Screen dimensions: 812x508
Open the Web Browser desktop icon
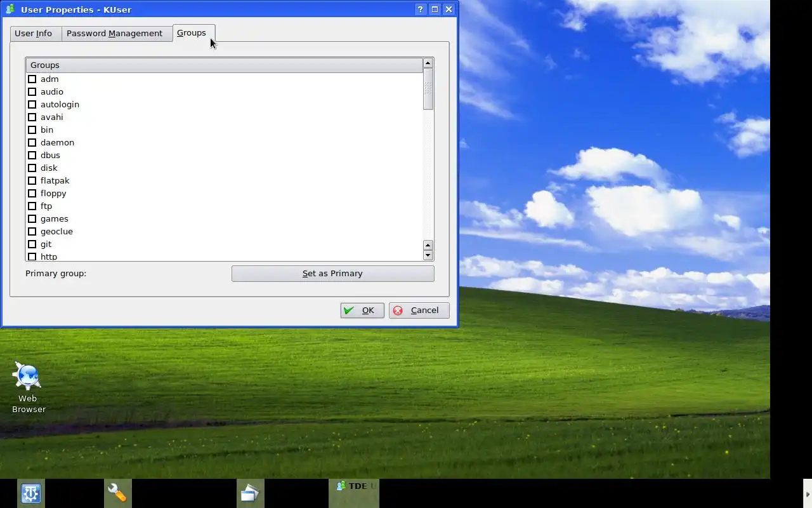pyautogui.click(x=28, y=387)
